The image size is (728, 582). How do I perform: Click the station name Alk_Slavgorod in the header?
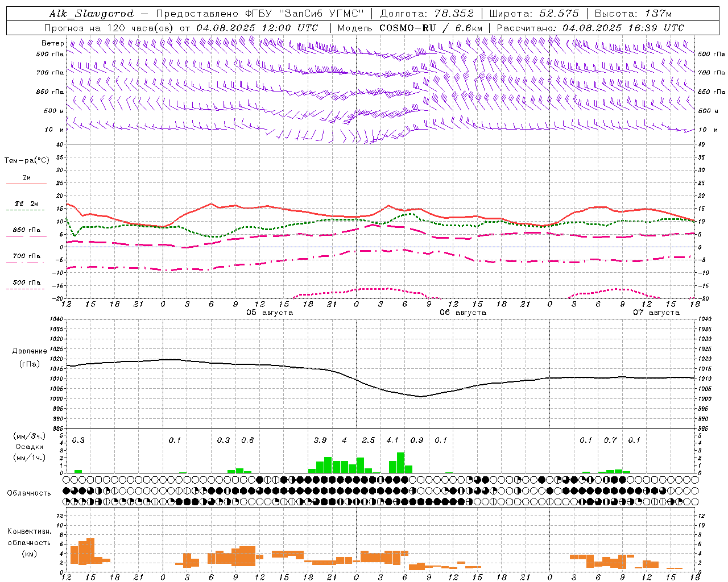point(92,14)
